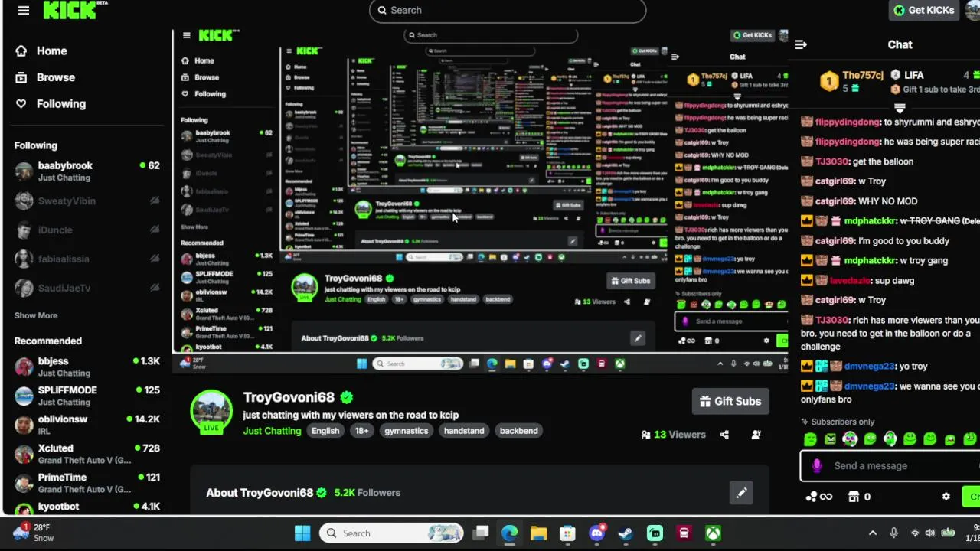Open Xbox app from taskbar
Image resolution: width=980 pixels, height=551 pixels.
(x=713, y=533)
